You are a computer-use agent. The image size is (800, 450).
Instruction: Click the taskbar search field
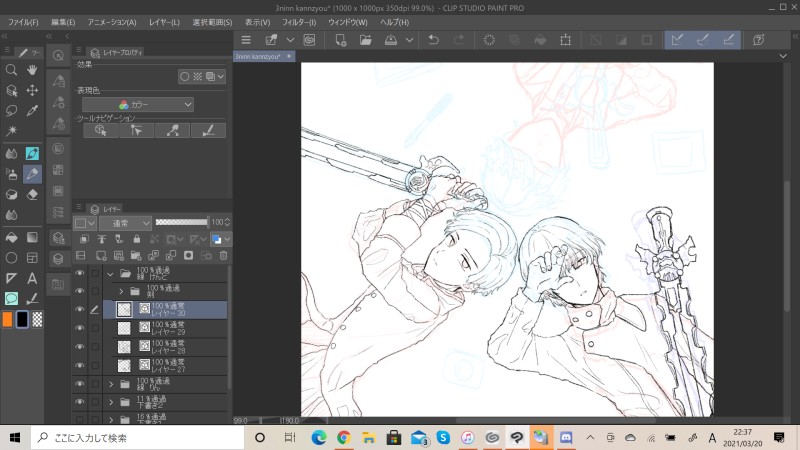coord(138,438)
